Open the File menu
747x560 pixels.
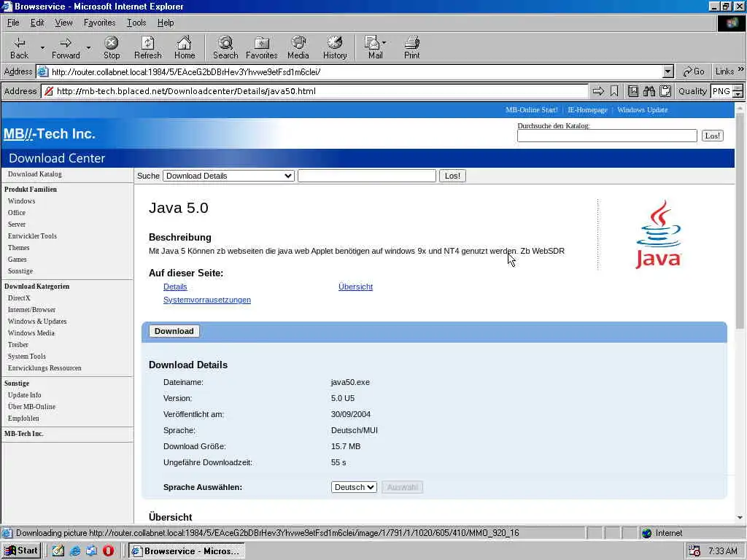[13, 23]
